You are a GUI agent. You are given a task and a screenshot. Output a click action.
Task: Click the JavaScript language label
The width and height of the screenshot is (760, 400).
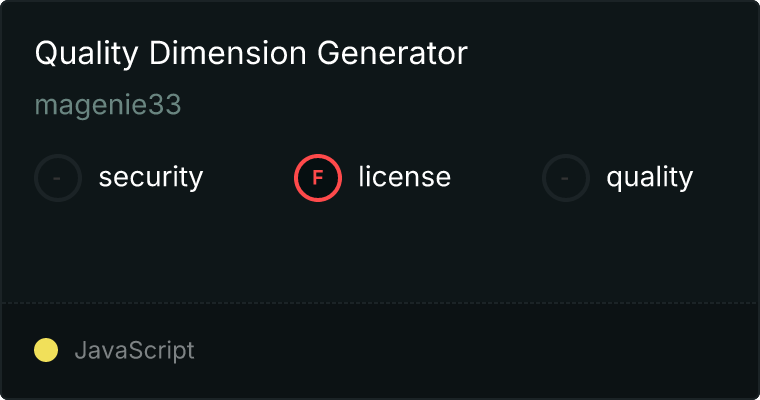pos(134,350)
